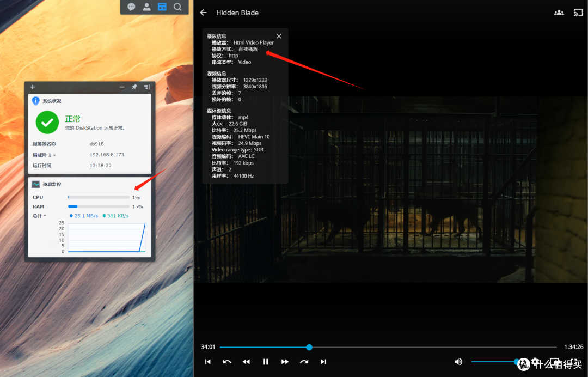Click the upload speed 25.1 MB/s
Image resolution: width=588 pixels, height=377 pixels.
(84, 216)
